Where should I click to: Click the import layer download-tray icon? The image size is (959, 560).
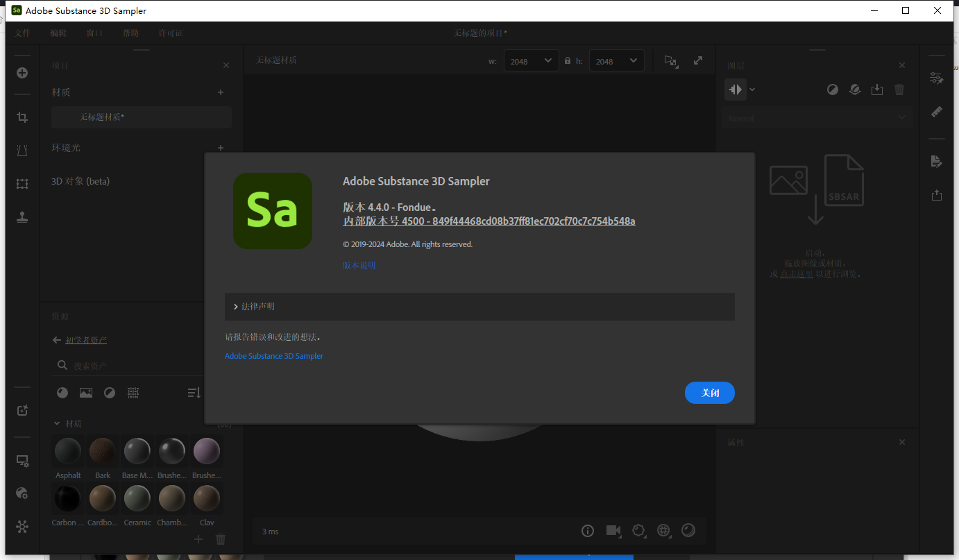pyautogui.click(x=877, y=90)
